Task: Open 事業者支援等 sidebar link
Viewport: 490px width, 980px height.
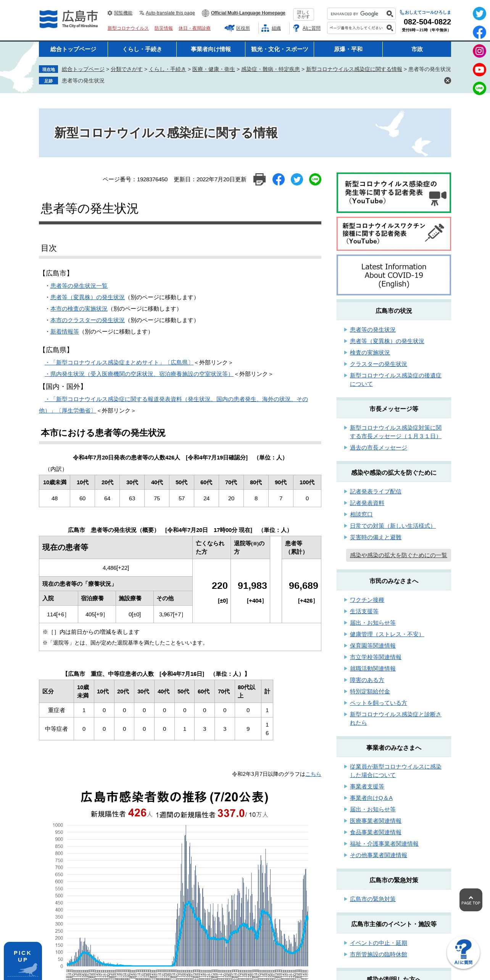Action: tap(367, 787)
